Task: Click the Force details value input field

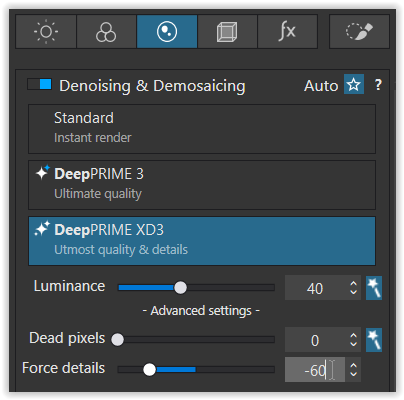Action: tap(315, 370)
